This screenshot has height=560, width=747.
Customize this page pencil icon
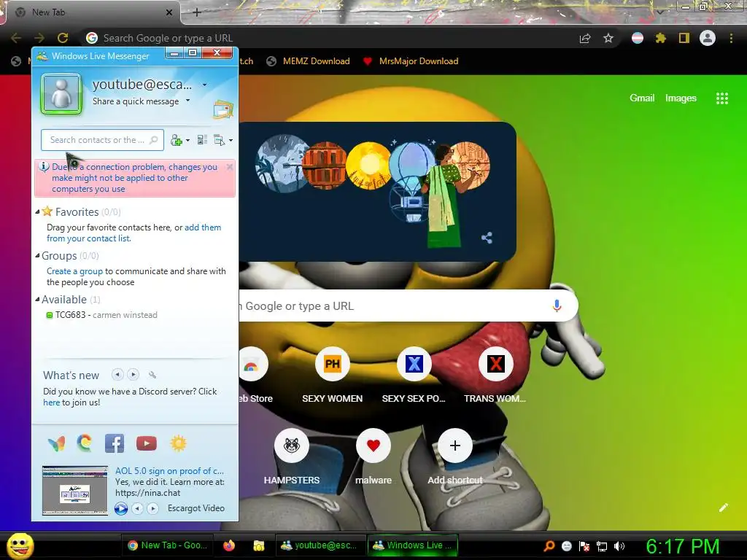(x=723, y=507)
